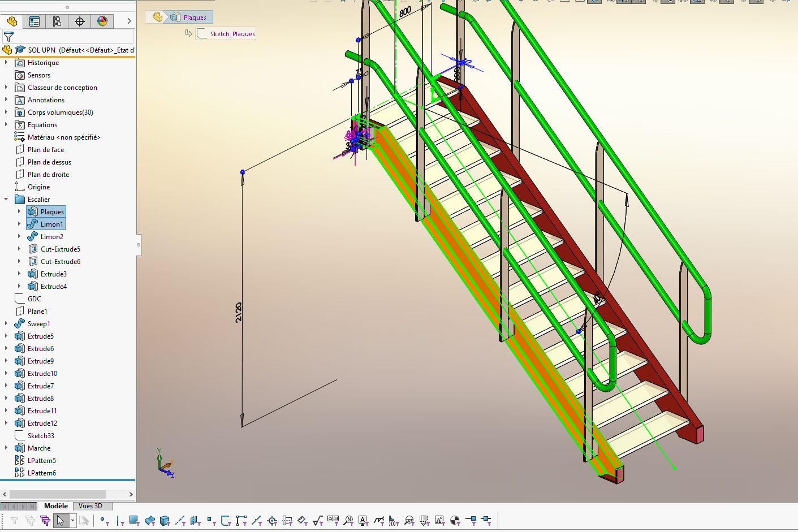Viewport: 798px width, 532px height.
Task: Expand Corps volumiques(30) folder
Action: point(6,113)
